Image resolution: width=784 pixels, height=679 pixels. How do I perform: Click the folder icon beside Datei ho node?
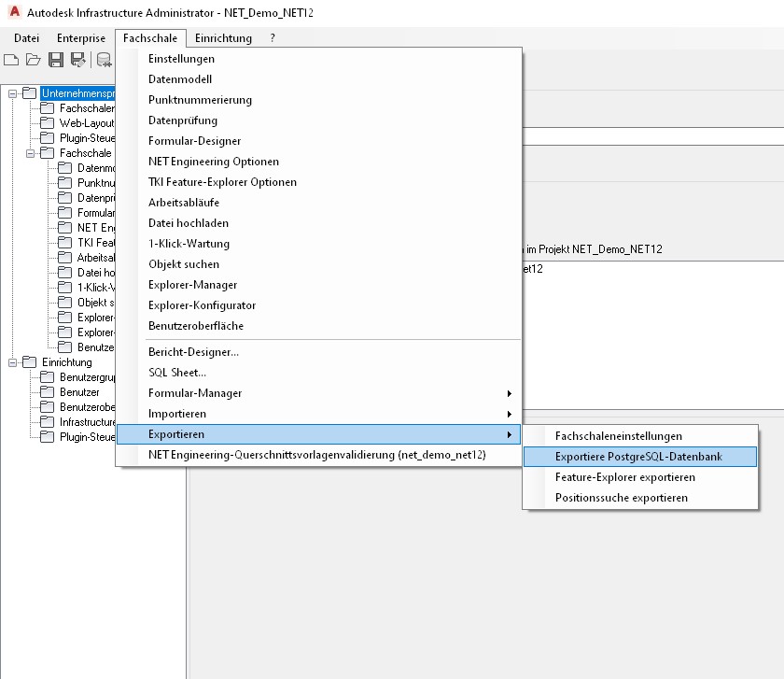[x=64, y=273]
